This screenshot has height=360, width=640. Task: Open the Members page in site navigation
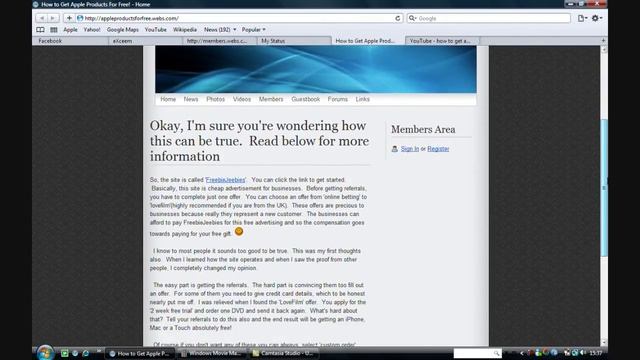click(271, 99)
